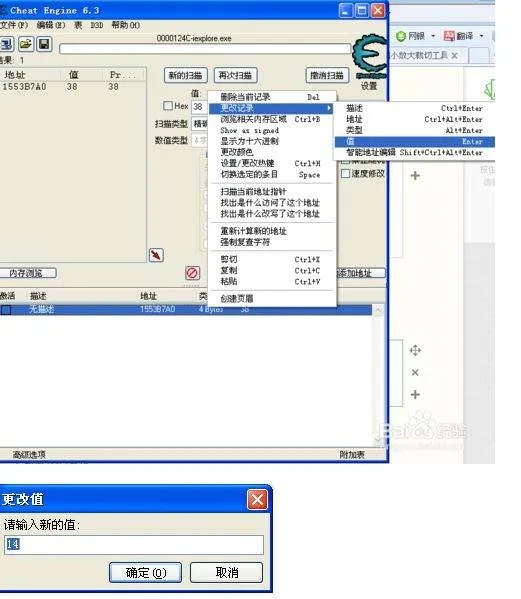
Task: Select 描述 in the submenu
Action: click(415, 108)
